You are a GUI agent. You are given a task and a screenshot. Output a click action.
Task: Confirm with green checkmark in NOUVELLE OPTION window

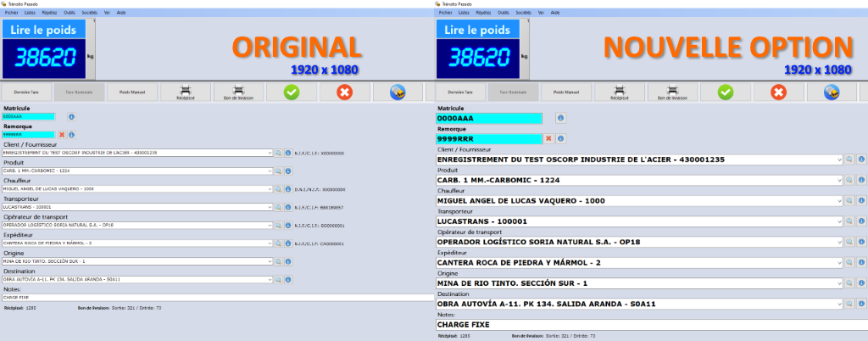(726, 92)
